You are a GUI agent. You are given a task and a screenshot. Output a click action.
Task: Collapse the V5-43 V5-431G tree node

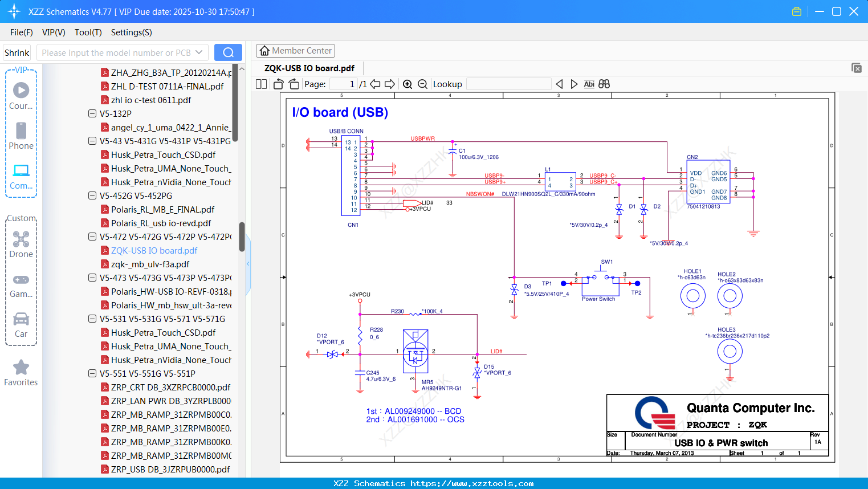point(92,141)
